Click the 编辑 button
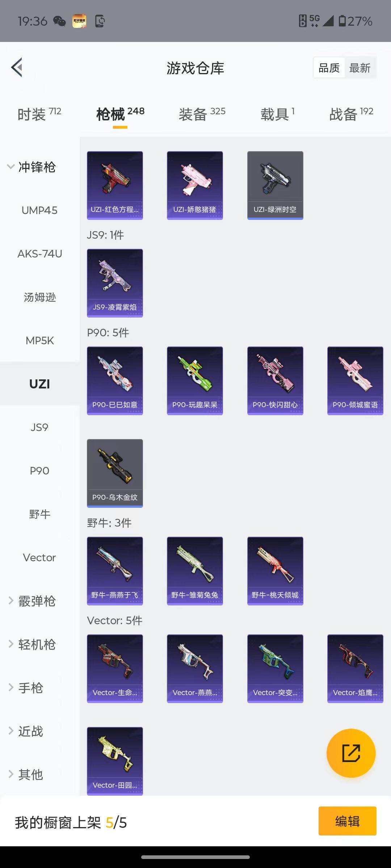The width and height of the screenshot is (391, 868). coord(348,821)
